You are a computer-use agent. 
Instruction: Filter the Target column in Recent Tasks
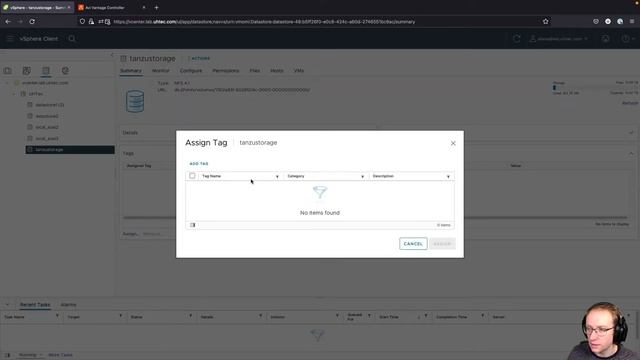(120, 316)
